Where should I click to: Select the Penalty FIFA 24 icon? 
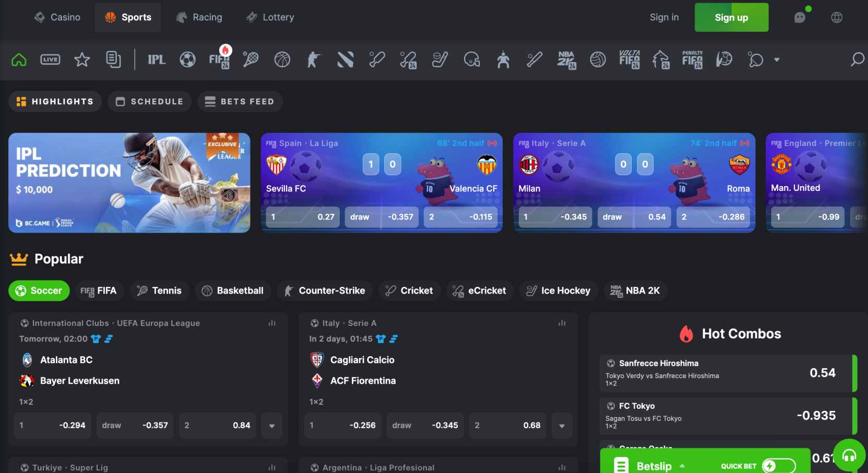pos(693,59)
